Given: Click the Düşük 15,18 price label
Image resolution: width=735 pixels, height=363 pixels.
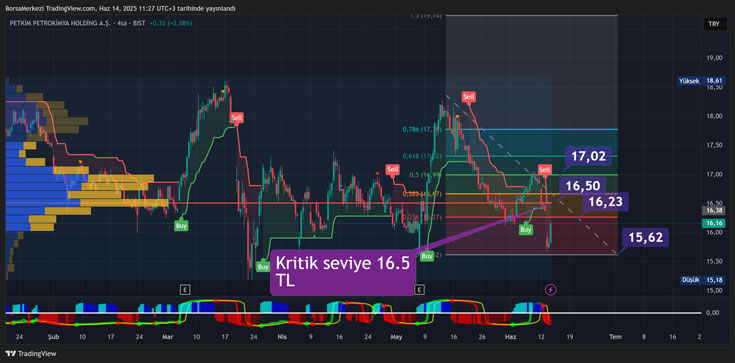Looking at the screenshot, I should 702,280.
